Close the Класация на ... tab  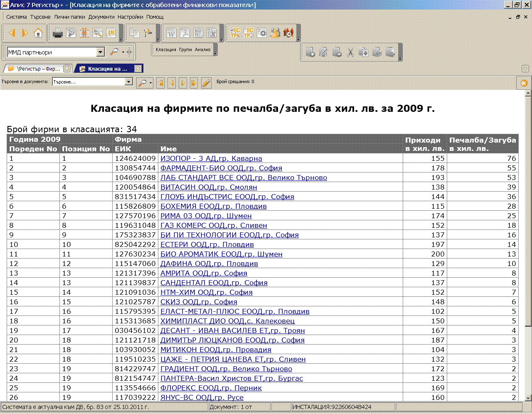coord(138,68)
